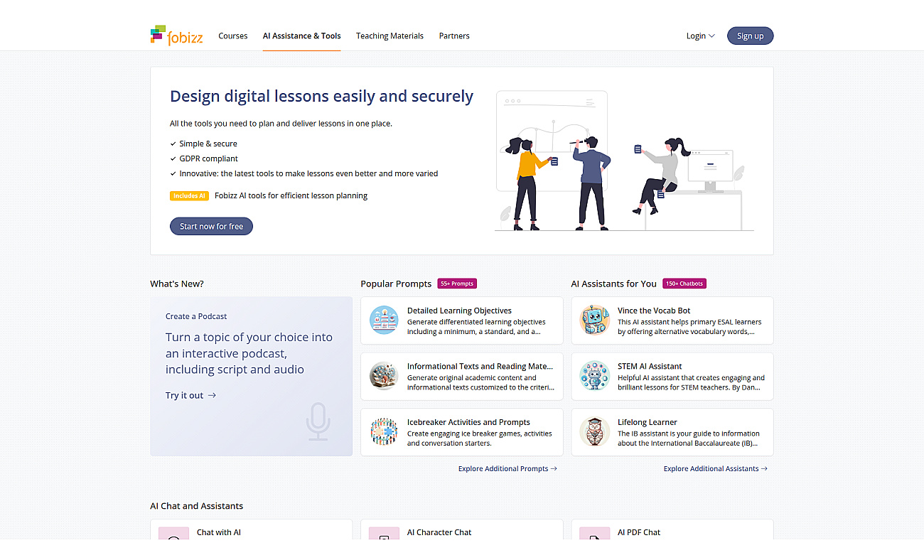Screen dimensions: 924x560
Task: Click Lifelong Learner owl icon
Action: 594,432
